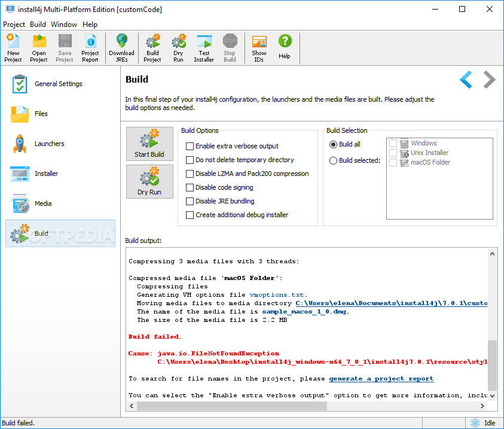Click the generate a project report link
This screenshot has width=504, height=429.
381,379
